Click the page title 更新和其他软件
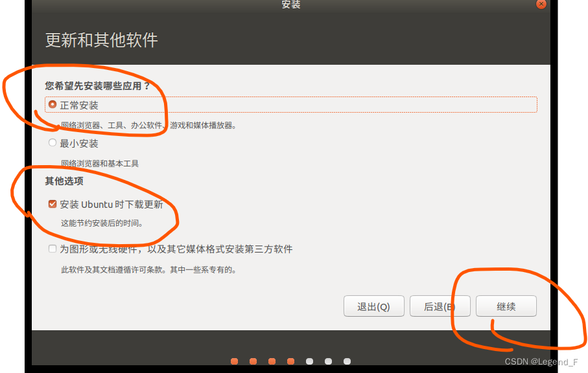This screenshot has height=373, width=588. tap(102, 40)
